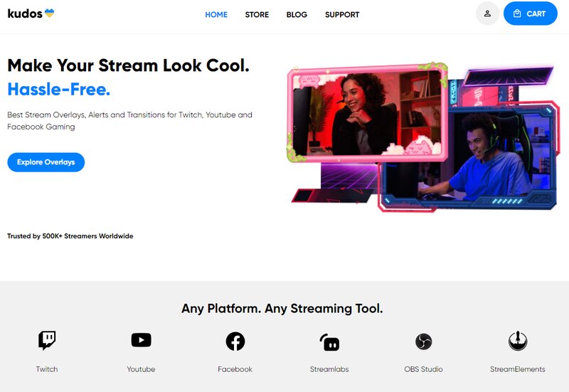Click the pink cat overlay preview image

coord(367,112)
